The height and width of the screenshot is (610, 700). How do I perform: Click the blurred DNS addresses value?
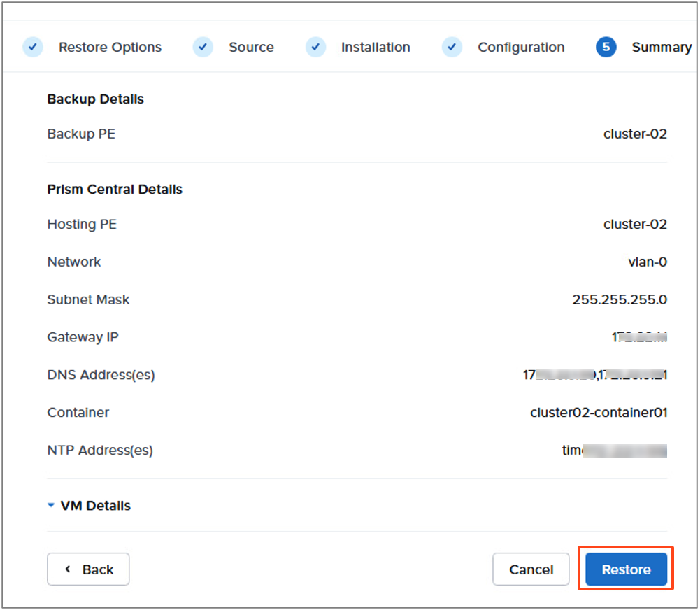click(595, 375)
